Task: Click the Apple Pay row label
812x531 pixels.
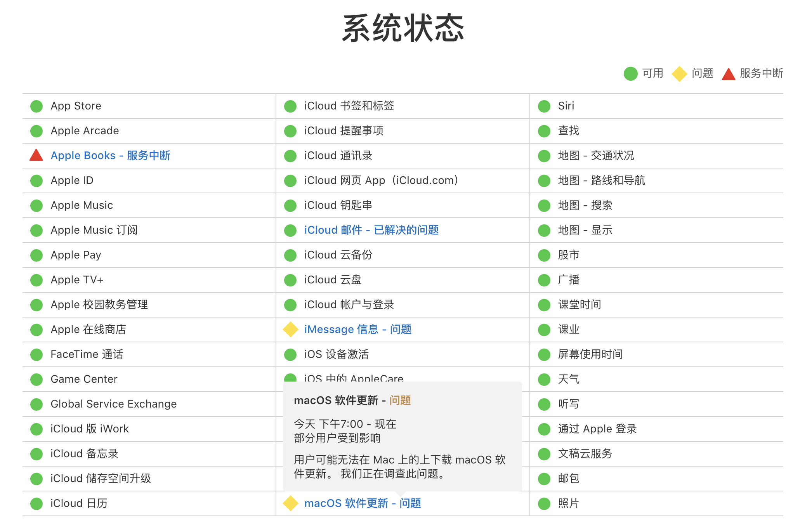Action: point(76,255)
